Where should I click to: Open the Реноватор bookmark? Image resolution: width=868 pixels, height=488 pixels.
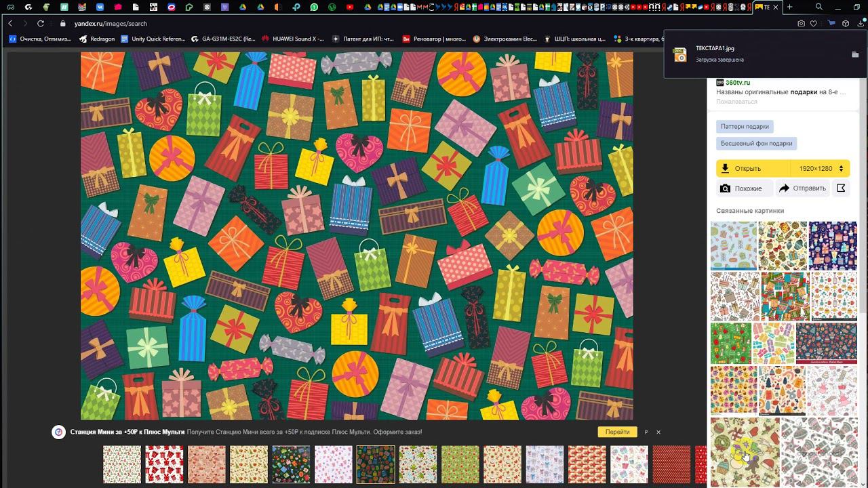(434, 39)
